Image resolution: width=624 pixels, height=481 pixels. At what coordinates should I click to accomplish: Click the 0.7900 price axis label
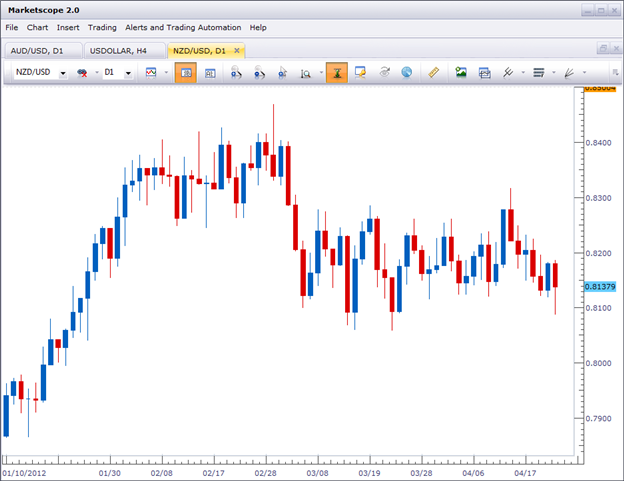click(598, 419)
